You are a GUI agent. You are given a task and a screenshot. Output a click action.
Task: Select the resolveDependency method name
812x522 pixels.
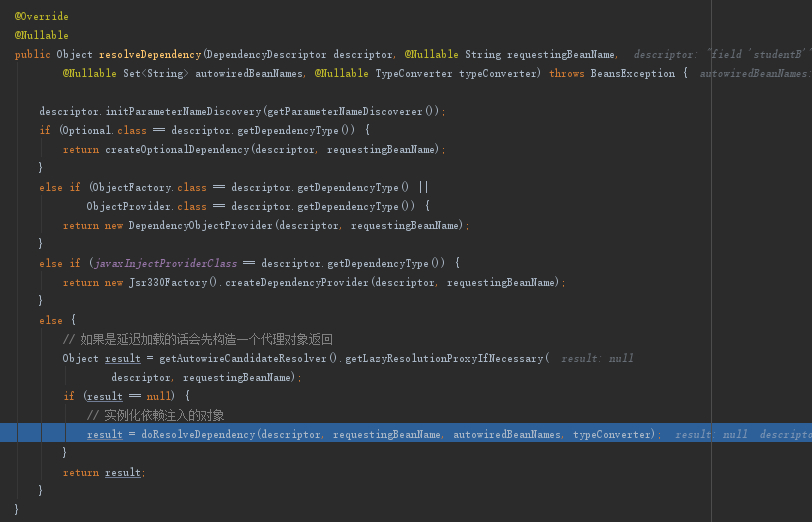click(150, 54)
